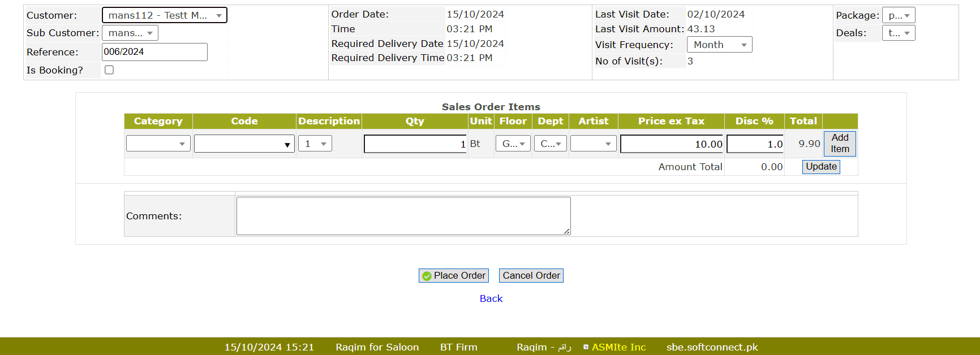Focus the Comments text area

[403, 216]
